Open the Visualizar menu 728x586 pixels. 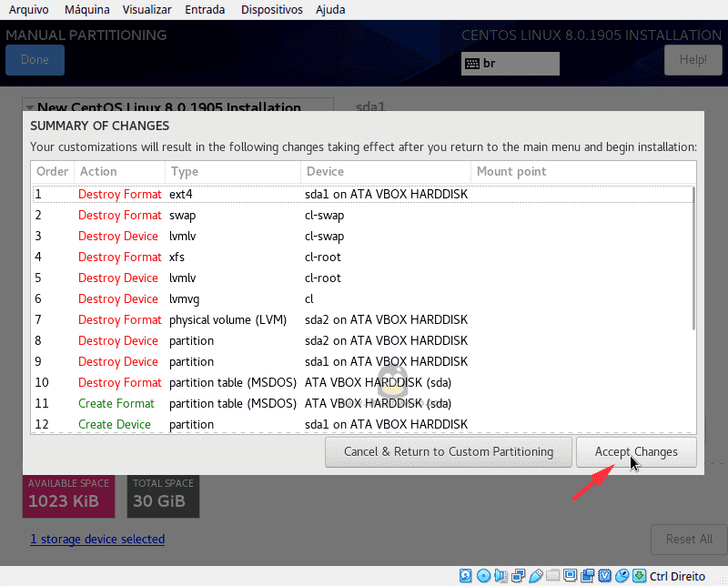pyautogui.click(x=147, y=9)
